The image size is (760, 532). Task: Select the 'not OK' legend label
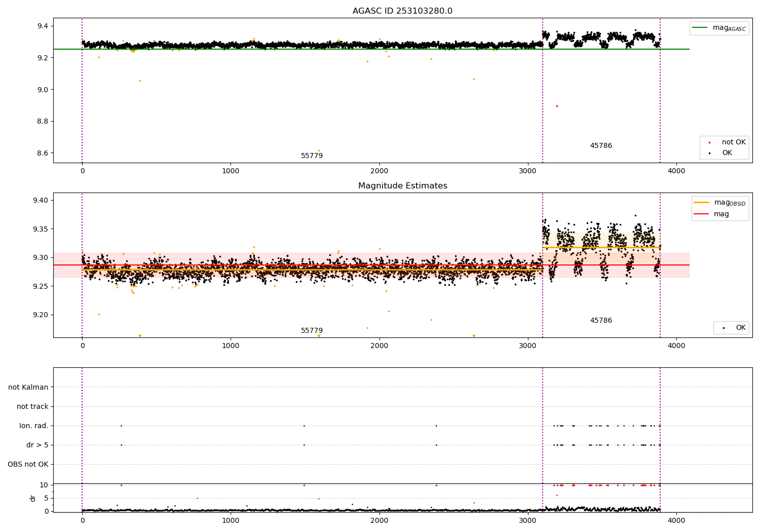click(734, 142)
